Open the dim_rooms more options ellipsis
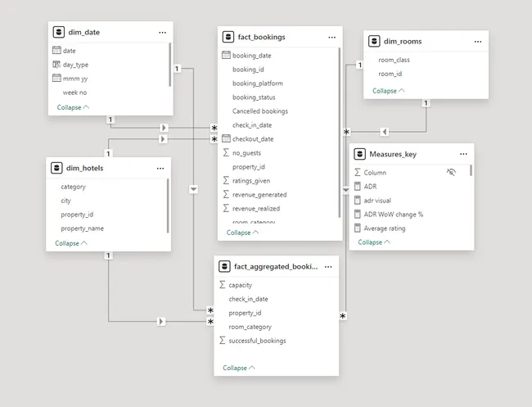532x407 pixels. [478, 42]
